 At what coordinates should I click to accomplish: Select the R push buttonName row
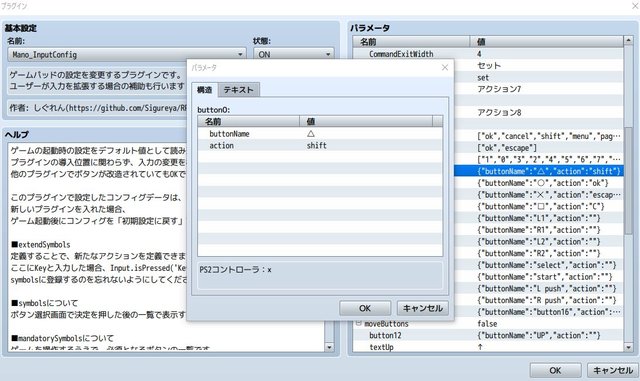pyautogui.click(x=538, y=300)
